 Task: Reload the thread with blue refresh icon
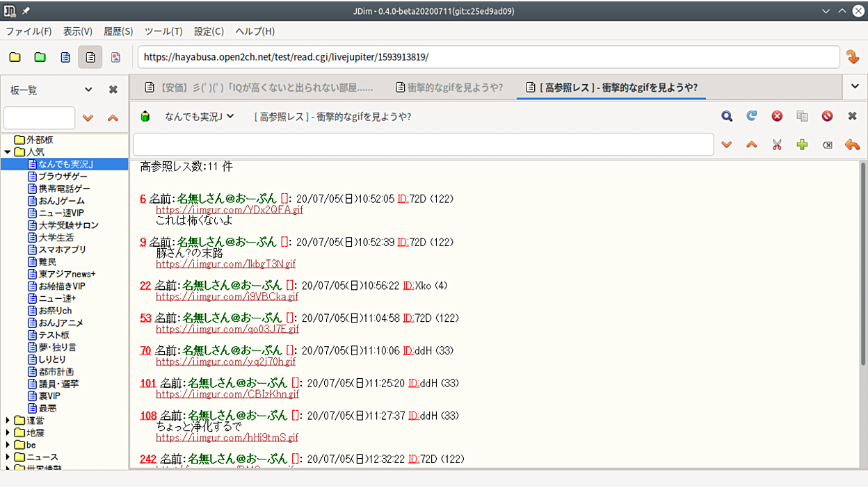tap(752, 116)
